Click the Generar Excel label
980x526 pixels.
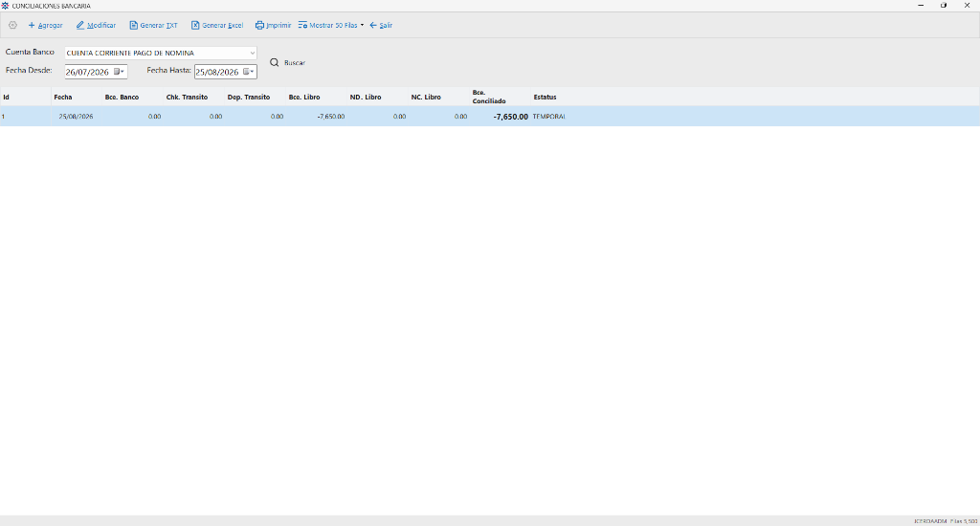(222, 26)
